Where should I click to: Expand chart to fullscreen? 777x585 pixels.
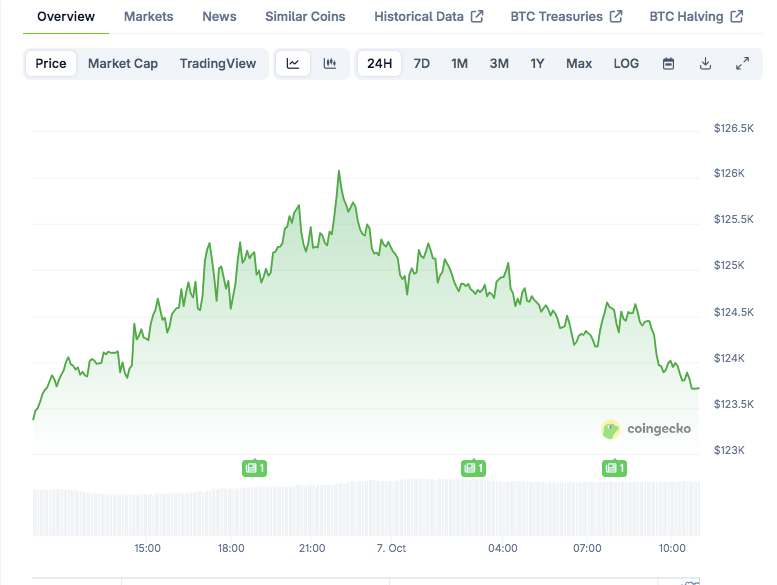(x=742, y=64)
